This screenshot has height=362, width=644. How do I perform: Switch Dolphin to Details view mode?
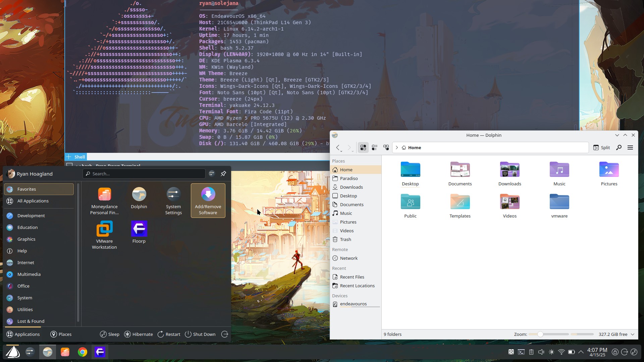click(x=386, y=147)
